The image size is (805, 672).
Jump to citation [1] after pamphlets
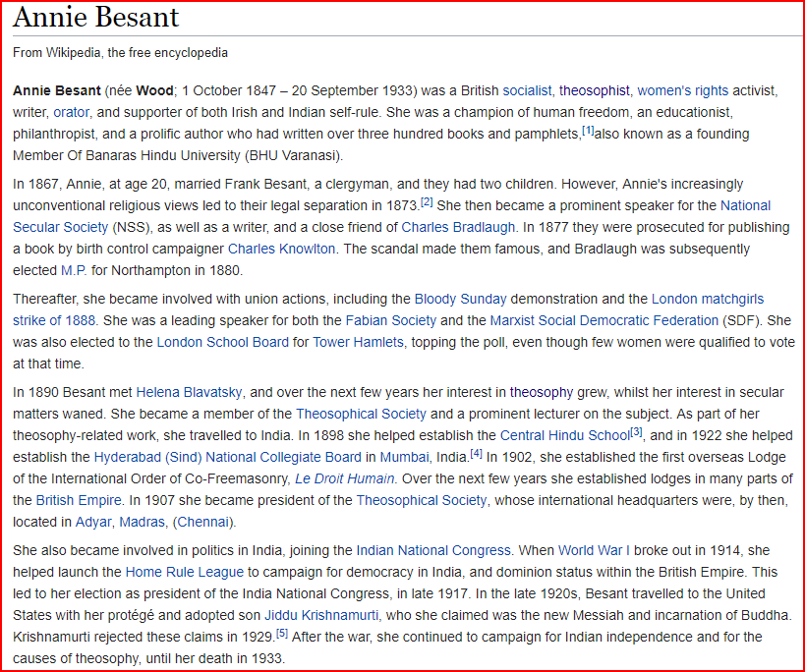coord(588,131)
